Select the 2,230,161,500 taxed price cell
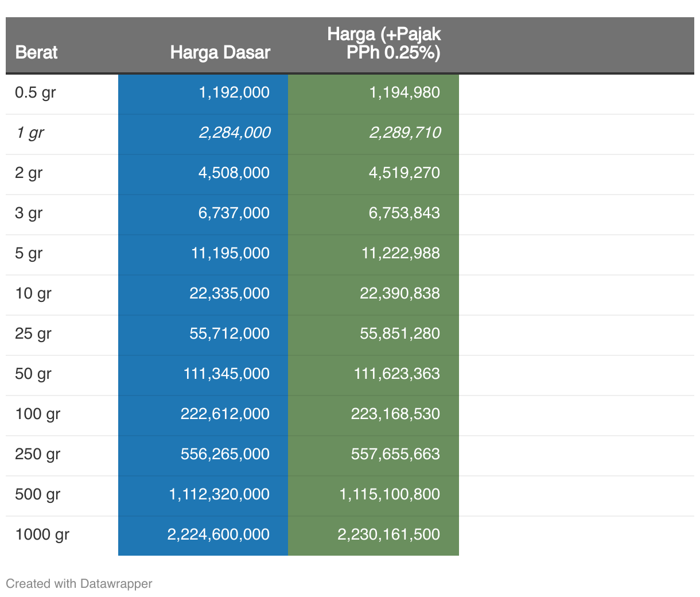Image resolution: width=700 pixels, height=597 pixels. pyautogui.click(x=388, y=534)
